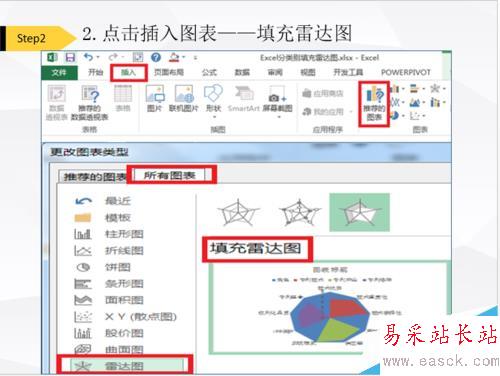Open the 屏幕截图 screenshot dropdown
Viewport: 500px width, 376px height.
(x=277, y=101)
